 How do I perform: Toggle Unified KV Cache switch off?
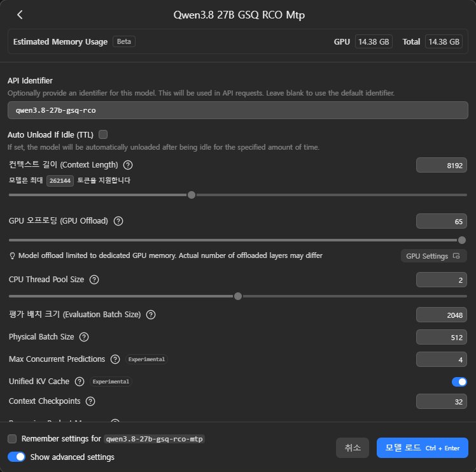pyautogui.click(x=459, y=382)
